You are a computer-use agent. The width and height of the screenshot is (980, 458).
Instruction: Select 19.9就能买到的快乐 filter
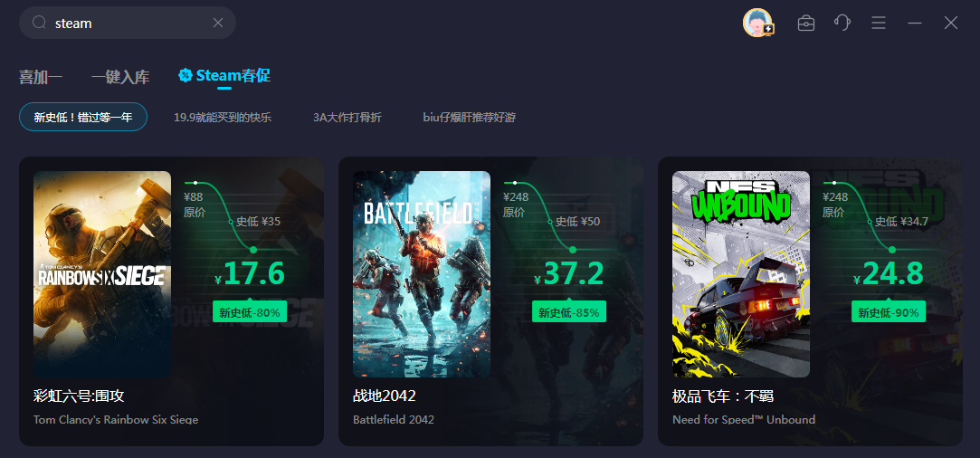[x=223, y=117]
